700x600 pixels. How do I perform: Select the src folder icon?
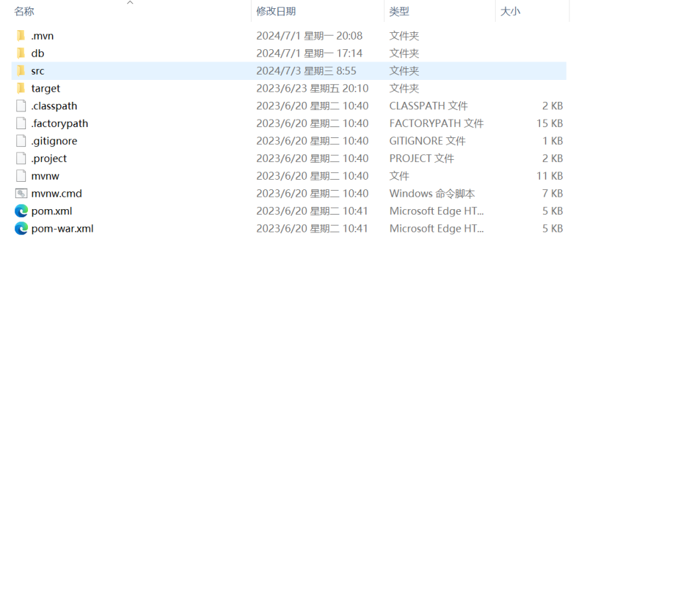pos(21,71)
